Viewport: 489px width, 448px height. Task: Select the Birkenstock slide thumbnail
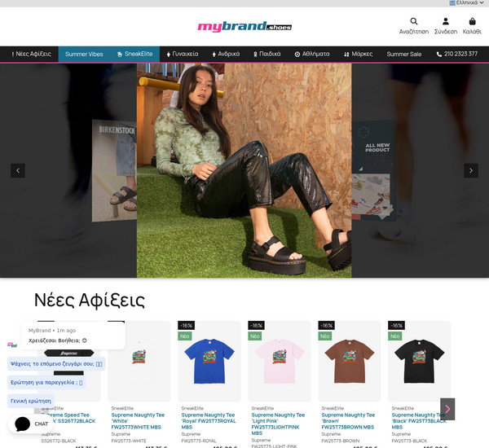(x=114, y=171)
